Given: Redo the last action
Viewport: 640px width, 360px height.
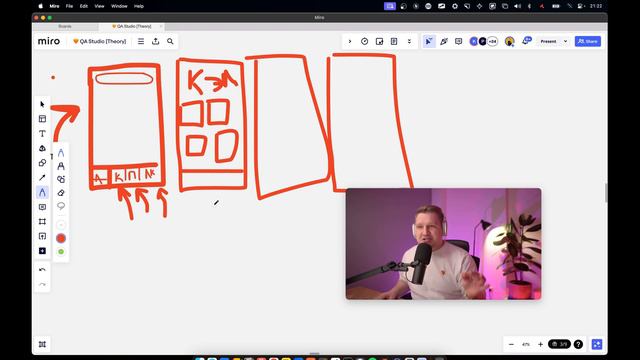Looking at the screenshot, I should (42, 284).
